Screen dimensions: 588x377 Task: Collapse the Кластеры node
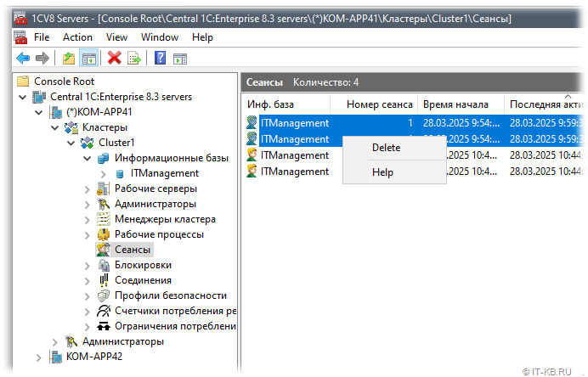point(54,128)
